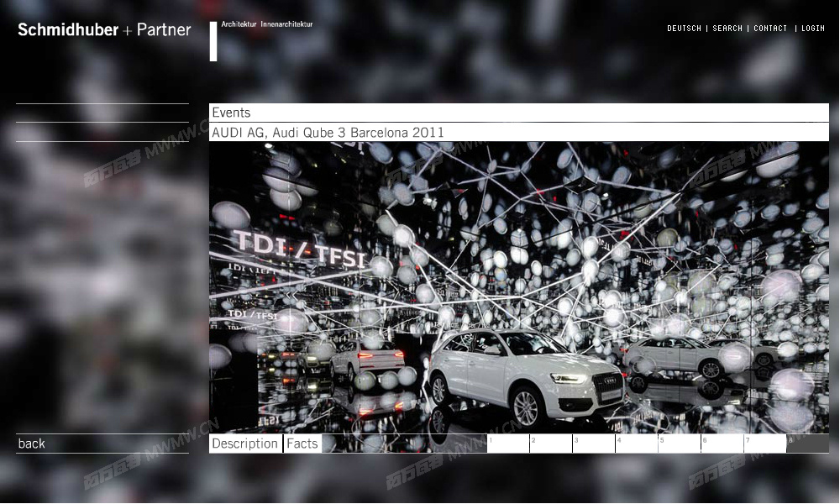Click the main Audi Qube exhibition photo
The image size is (840, 504).
519,287
